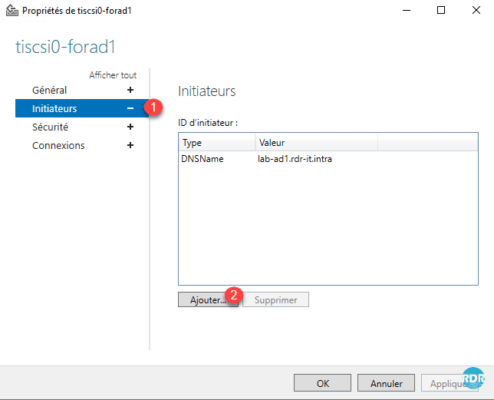Click the greyed Supprimer button
The image size is (494, 400).
point(276,300)
